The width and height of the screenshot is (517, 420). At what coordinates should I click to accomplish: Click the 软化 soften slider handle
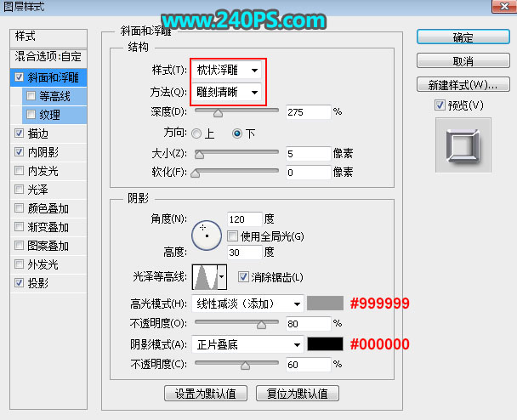[x=196, y=173]
